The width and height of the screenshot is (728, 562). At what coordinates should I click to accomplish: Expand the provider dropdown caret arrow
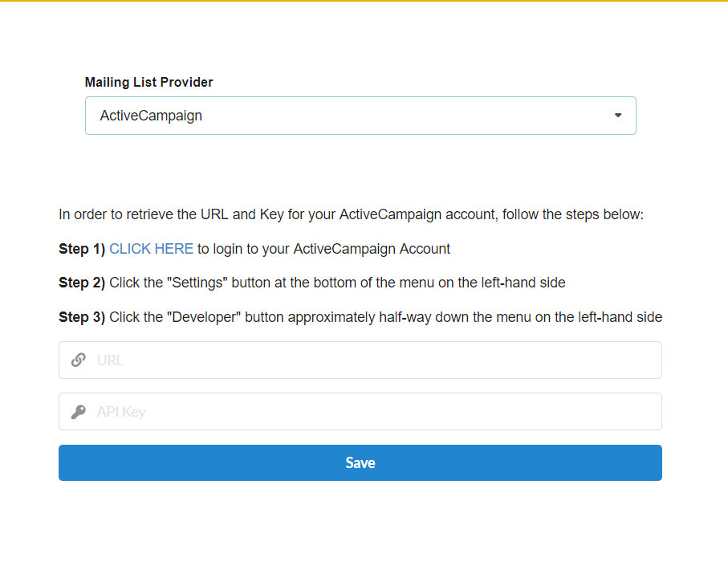(618, 116)
